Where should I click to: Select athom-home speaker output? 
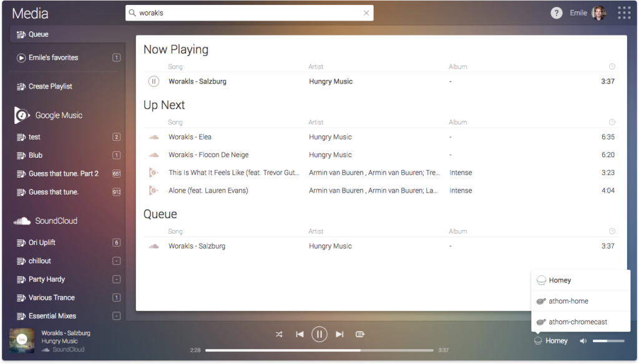tap(580, 301)
